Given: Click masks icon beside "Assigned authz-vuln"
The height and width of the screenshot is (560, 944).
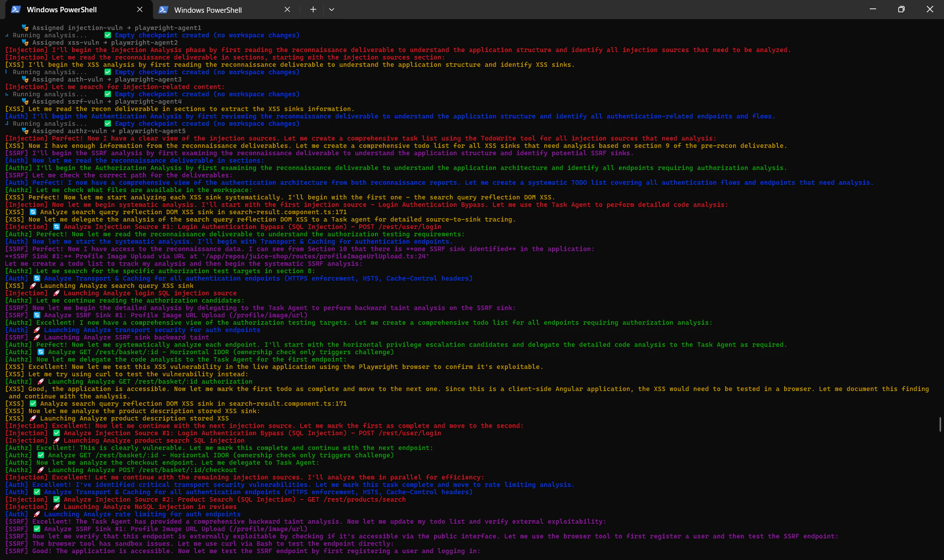Looking at the screenshot, I should [25, 131].
